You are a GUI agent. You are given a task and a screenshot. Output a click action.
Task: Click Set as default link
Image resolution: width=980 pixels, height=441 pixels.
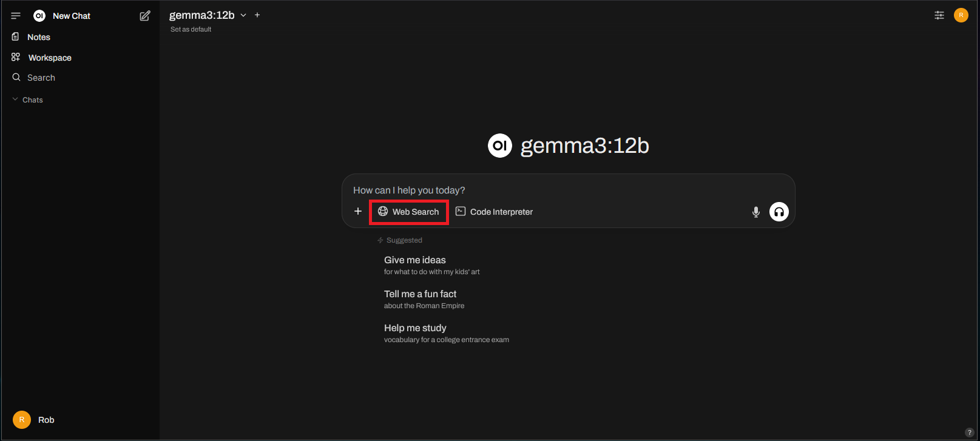coord(191,29)
